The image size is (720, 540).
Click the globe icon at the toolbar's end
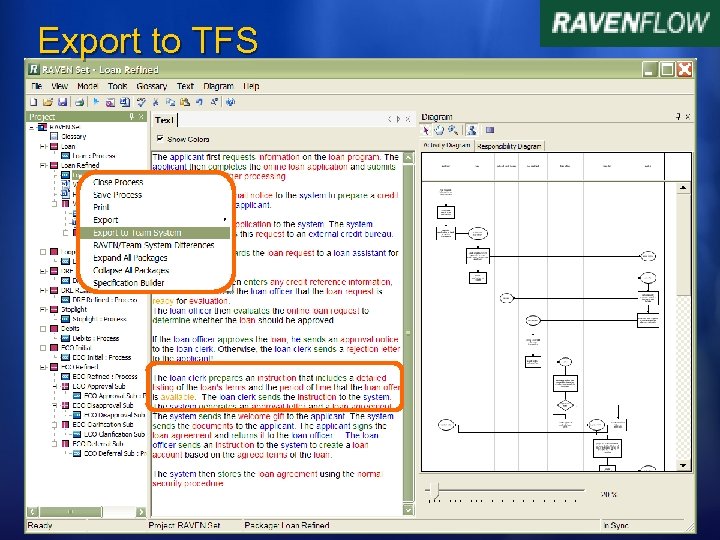point(231,102)
